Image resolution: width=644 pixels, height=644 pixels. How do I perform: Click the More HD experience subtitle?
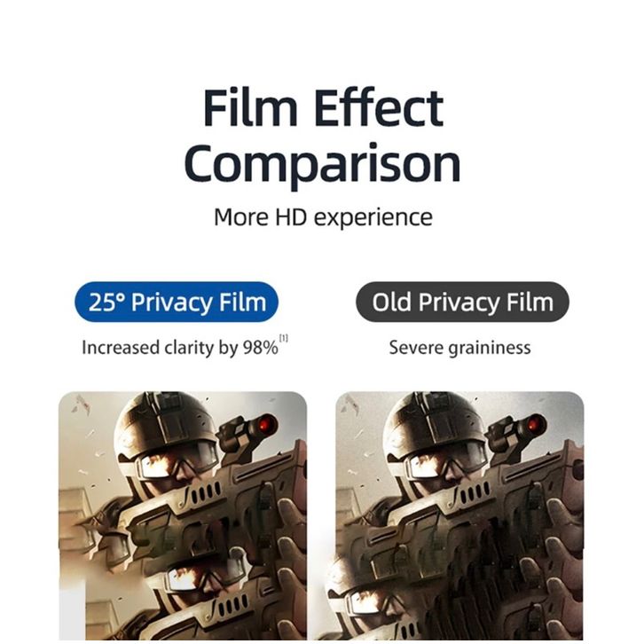coord(323,216)
